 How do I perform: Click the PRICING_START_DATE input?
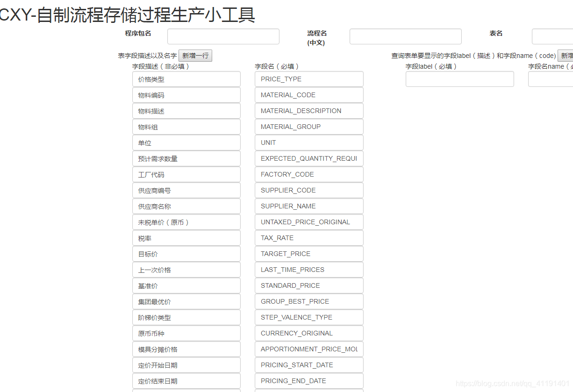tap(309, 365)
